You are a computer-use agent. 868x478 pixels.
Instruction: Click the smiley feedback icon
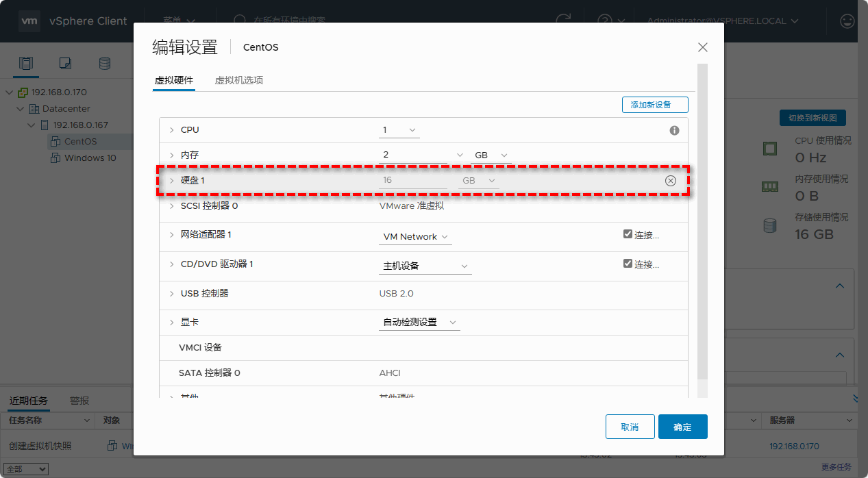pos(847,21)
